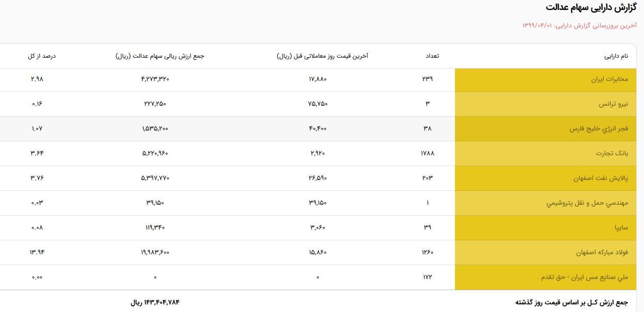Select the فولاد مبارکه اصفهان asset cell

545,253
